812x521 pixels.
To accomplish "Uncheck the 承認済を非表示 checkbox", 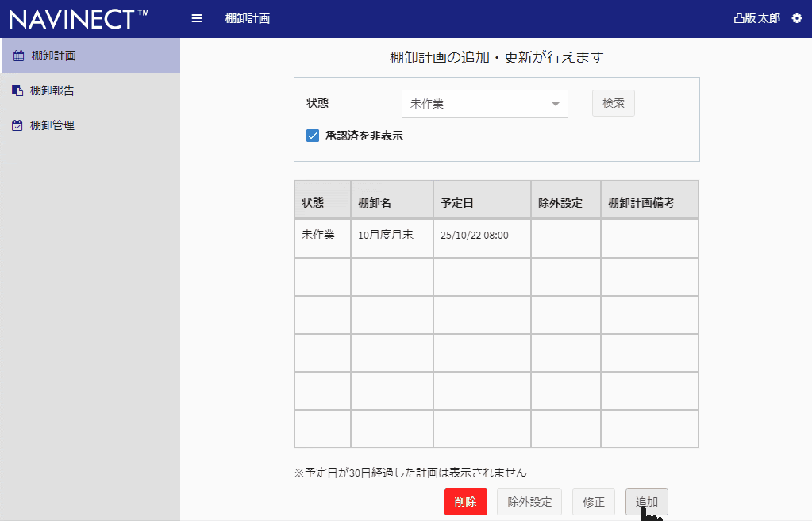I will coord(312,136).
